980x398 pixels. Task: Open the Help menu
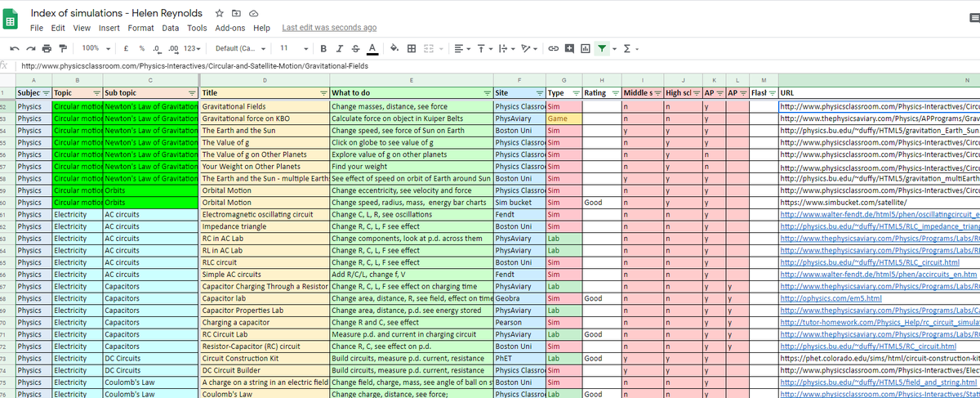coord(261,28)
